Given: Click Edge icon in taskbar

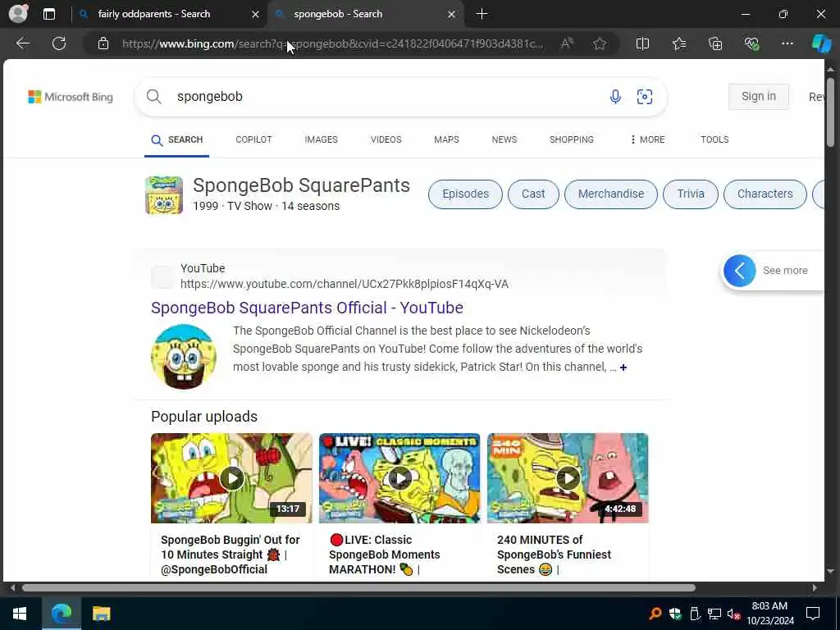Looking at the screenshot, I should point(61,614).
